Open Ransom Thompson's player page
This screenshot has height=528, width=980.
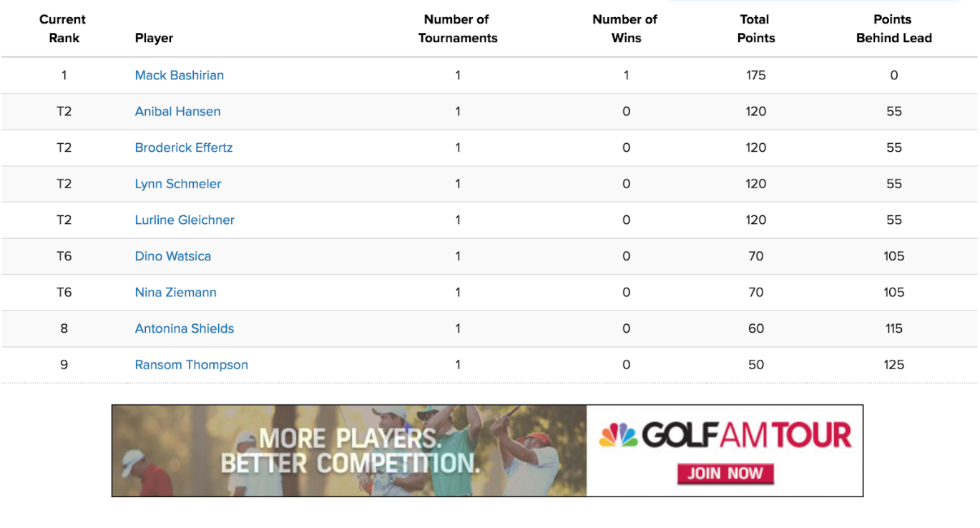coord(191,365)
